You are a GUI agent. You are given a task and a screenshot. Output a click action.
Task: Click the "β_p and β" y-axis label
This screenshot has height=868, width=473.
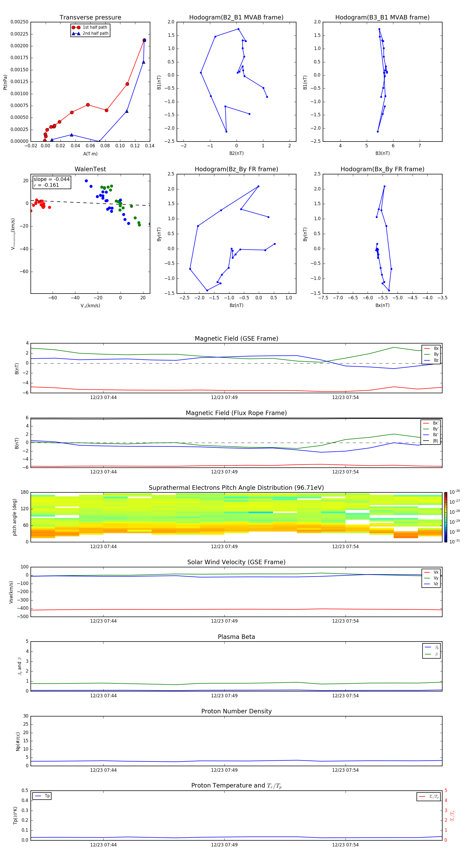[19, 667]
